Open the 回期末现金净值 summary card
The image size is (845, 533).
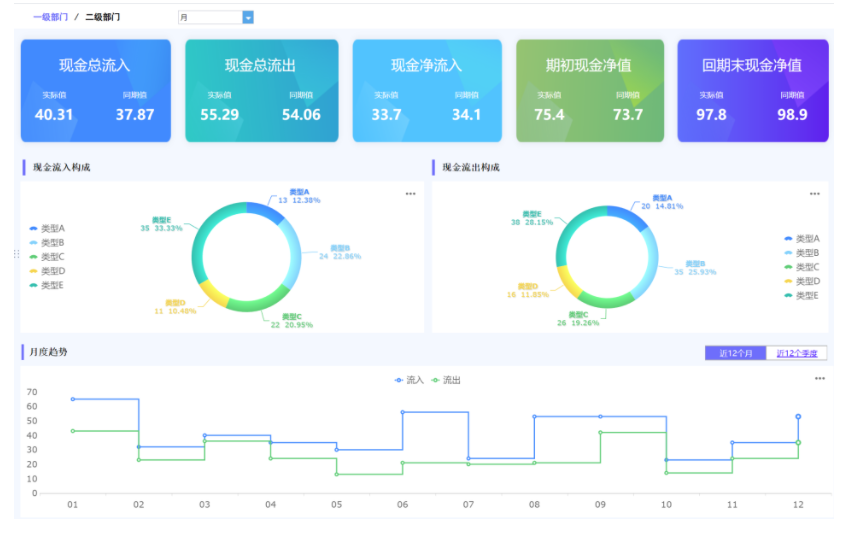point(753,91)
